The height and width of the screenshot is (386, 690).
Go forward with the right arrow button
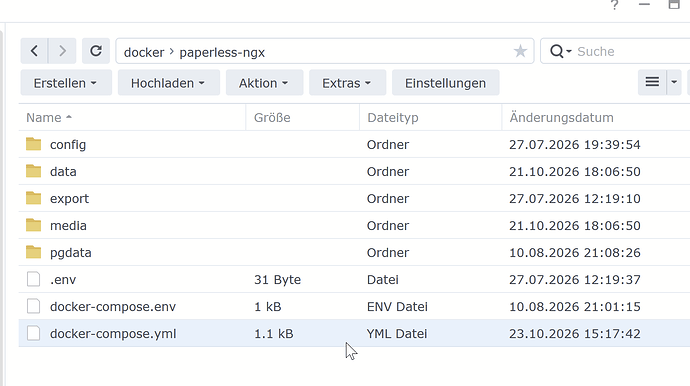62,51
